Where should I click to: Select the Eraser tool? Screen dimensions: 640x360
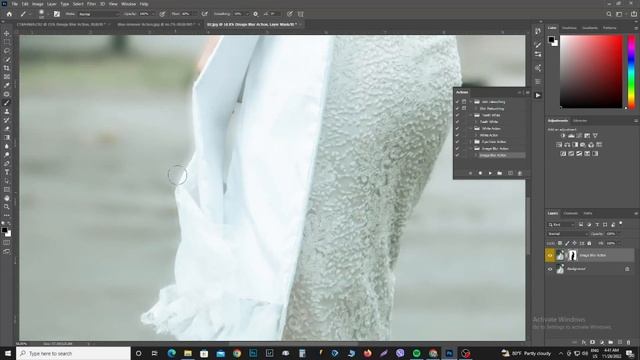(x=7, y=129)
